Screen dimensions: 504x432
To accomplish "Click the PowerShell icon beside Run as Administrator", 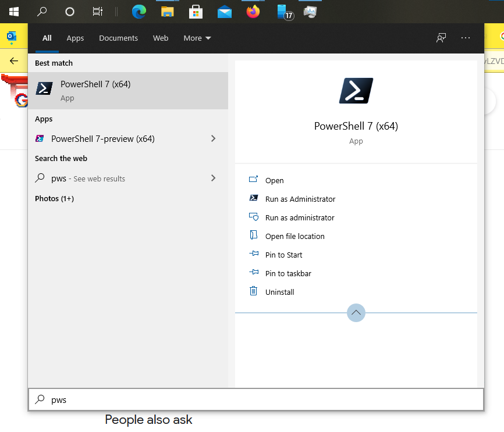I will (253, 198).
